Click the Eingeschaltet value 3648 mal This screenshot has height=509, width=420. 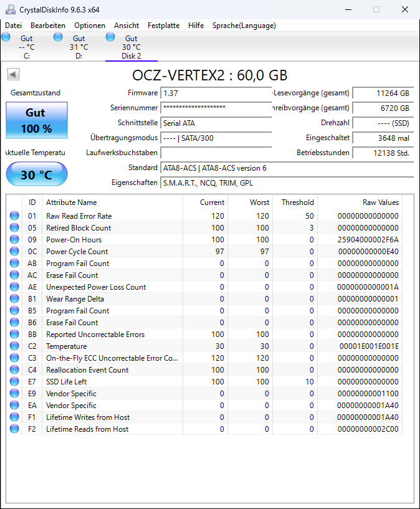coord(383,138)
